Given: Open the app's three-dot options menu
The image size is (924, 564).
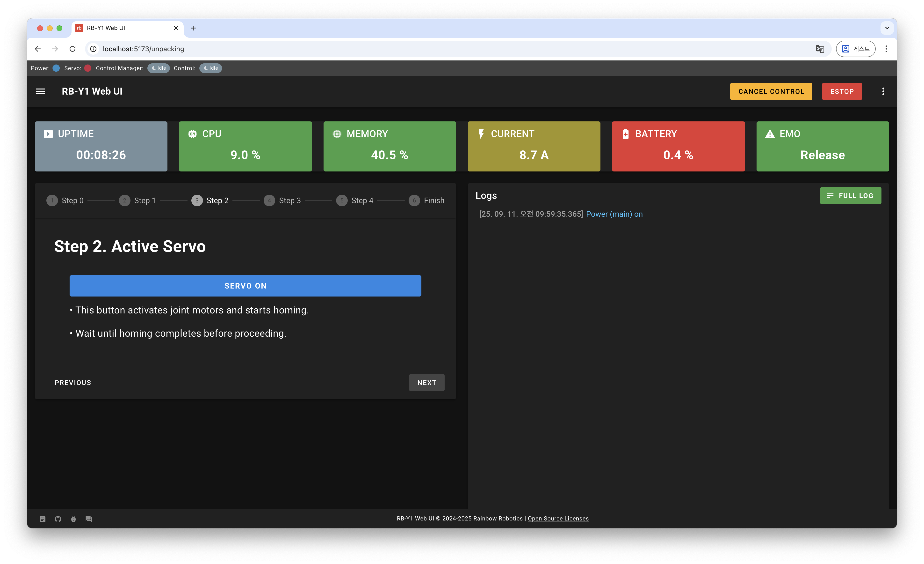Looking at the screenshot, I should 883,91.
